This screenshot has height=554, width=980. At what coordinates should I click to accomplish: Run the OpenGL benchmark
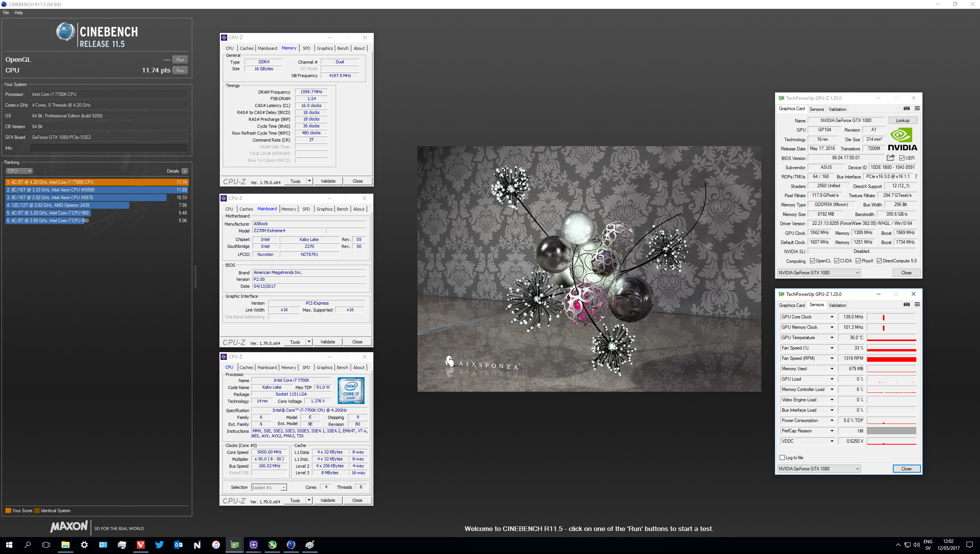[x=180, y=60]
